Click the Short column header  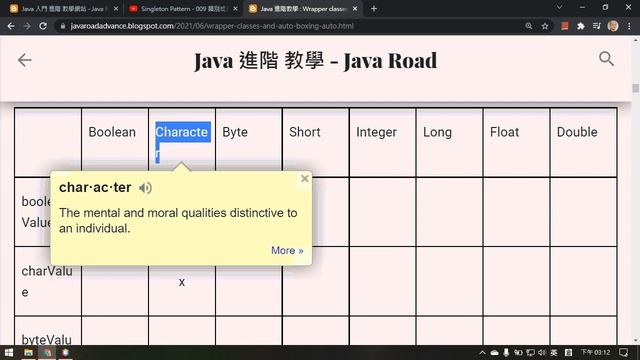(304, 132)
